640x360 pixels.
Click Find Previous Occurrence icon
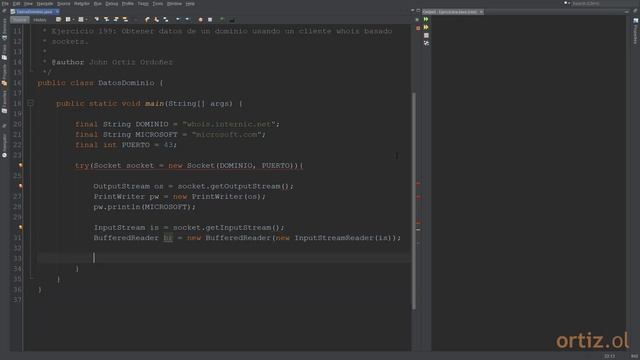pos(106,20)
